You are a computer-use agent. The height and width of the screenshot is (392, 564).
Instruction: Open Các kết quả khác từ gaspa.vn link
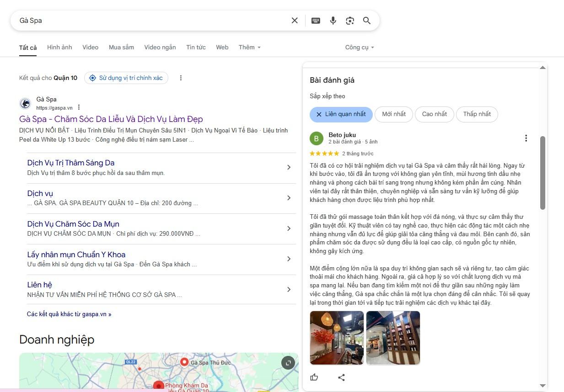pos(69,314)
